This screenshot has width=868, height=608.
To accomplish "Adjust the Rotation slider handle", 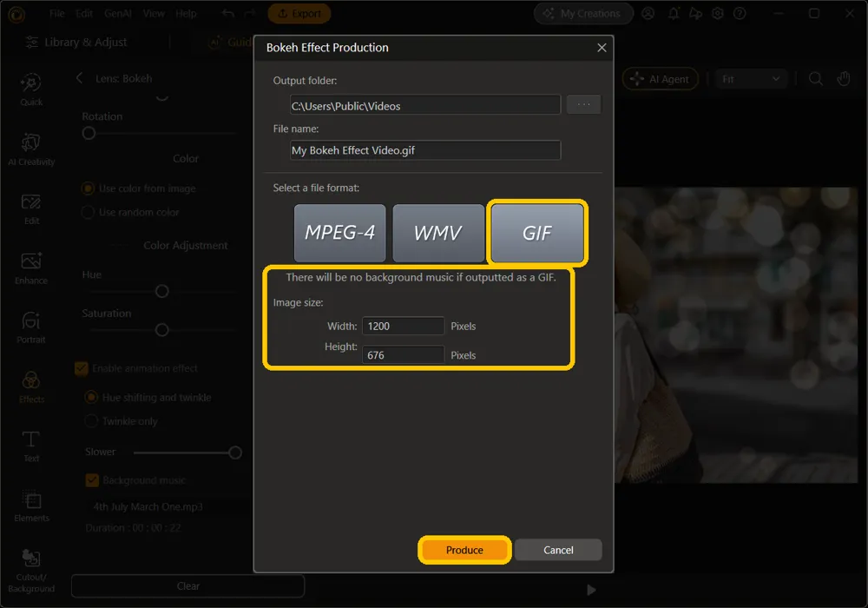I will click(89, 134).
